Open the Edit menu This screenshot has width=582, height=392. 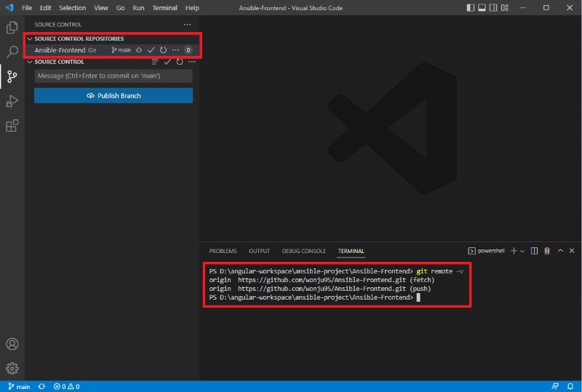45,8
